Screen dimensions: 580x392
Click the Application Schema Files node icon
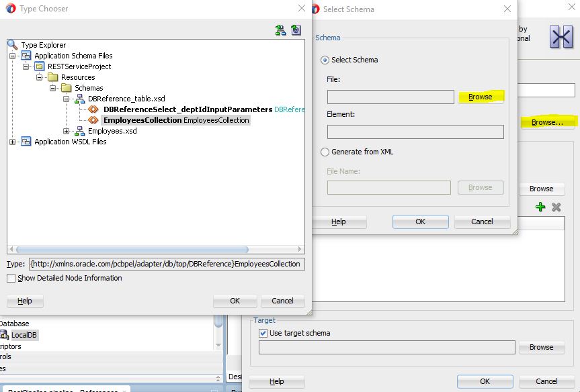coord(26,56)
